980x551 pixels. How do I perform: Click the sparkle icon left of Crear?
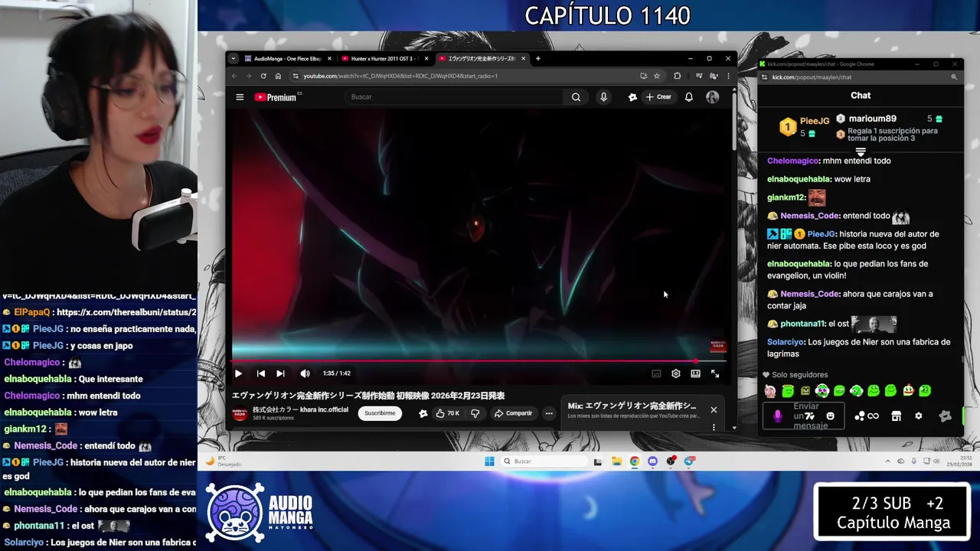click(632, 97)
